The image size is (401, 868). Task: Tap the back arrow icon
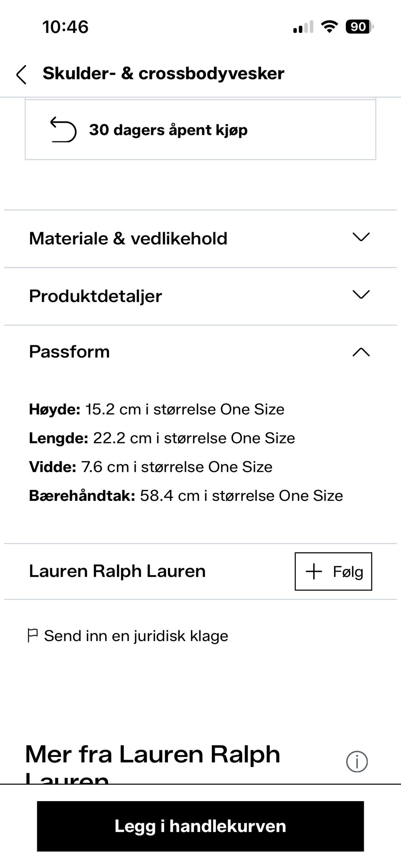(x=22, y=74)
